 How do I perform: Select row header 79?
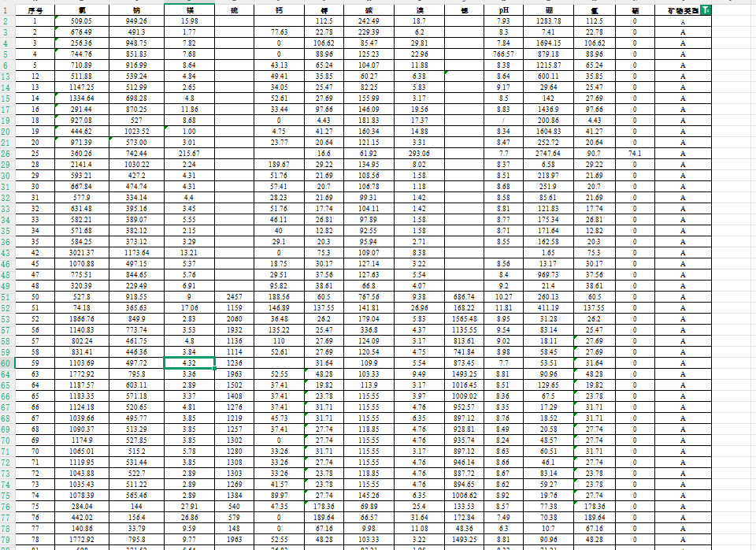tap(6, 540)
